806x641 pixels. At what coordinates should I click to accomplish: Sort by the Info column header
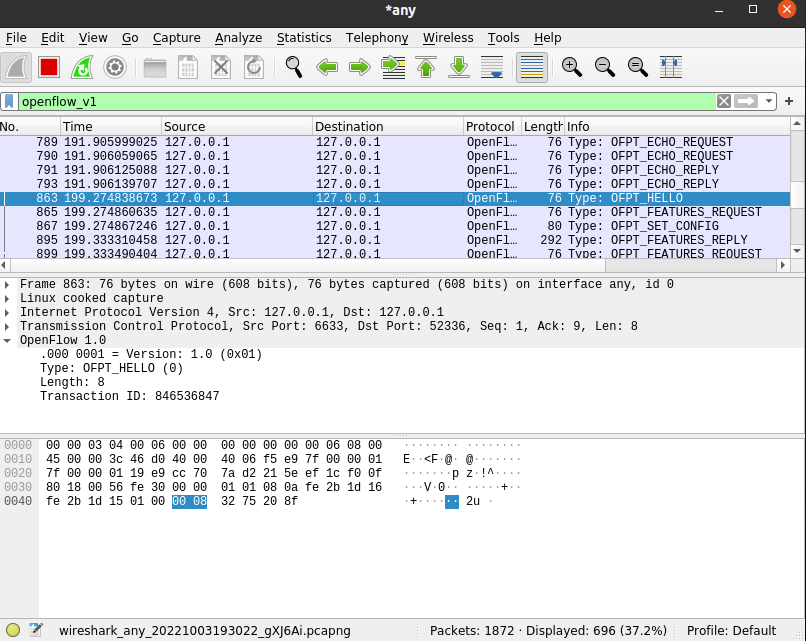pos(677,126)
